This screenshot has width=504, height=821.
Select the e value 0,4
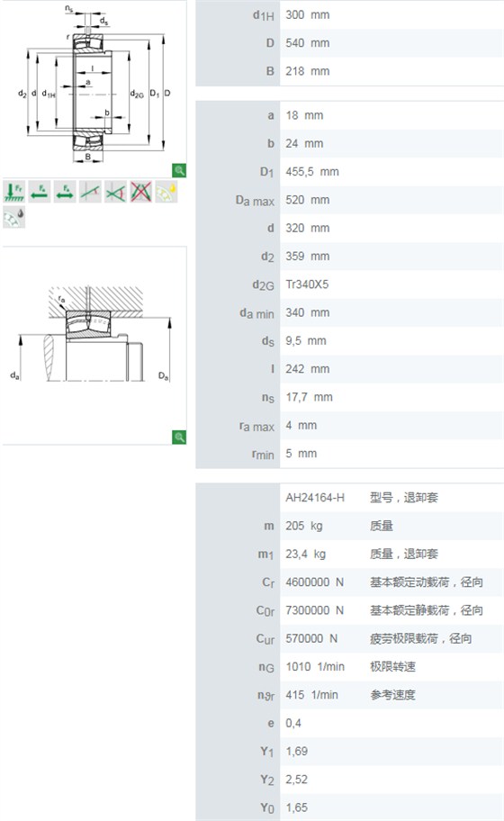tap(293, 724)
